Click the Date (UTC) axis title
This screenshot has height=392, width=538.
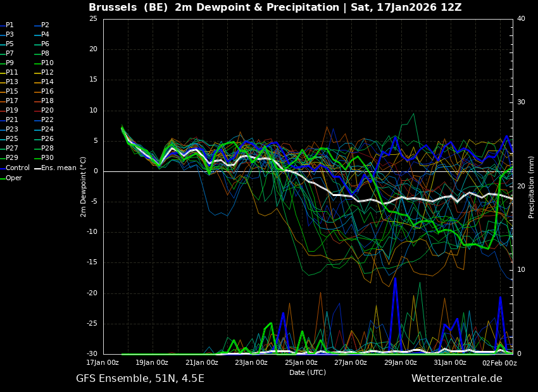tap(308, 372)
